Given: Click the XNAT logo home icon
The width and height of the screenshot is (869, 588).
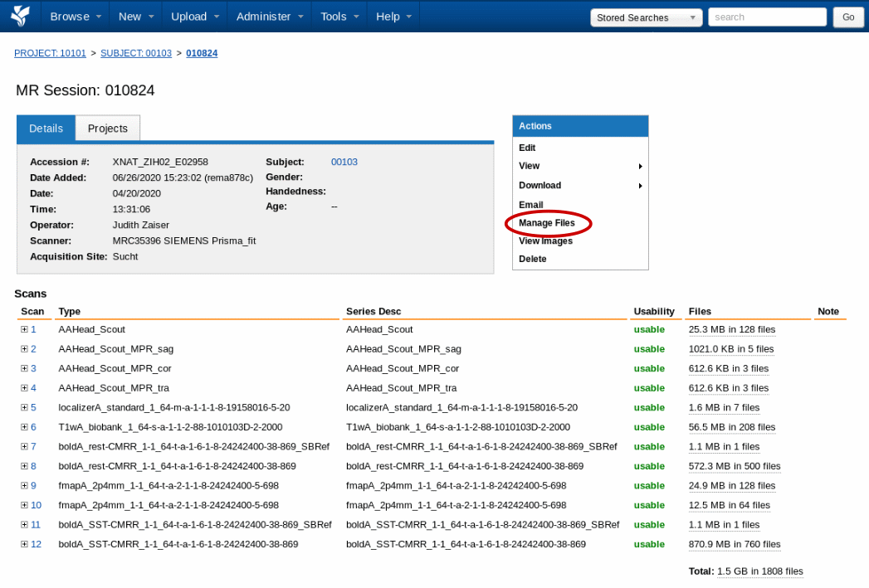Looking at the screenshot, I should [20, 16].
